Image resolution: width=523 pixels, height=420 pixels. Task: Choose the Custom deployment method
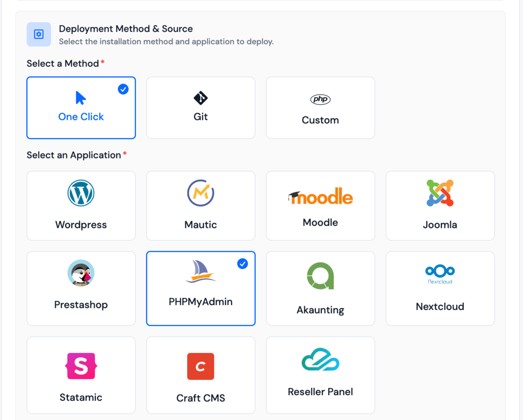320,108
